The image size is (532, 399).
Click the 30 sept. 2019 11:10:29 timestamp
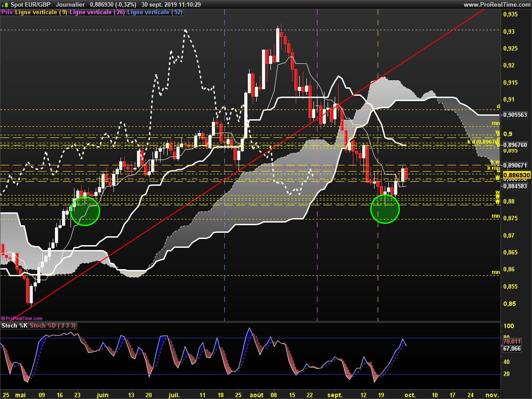(172, 4)
